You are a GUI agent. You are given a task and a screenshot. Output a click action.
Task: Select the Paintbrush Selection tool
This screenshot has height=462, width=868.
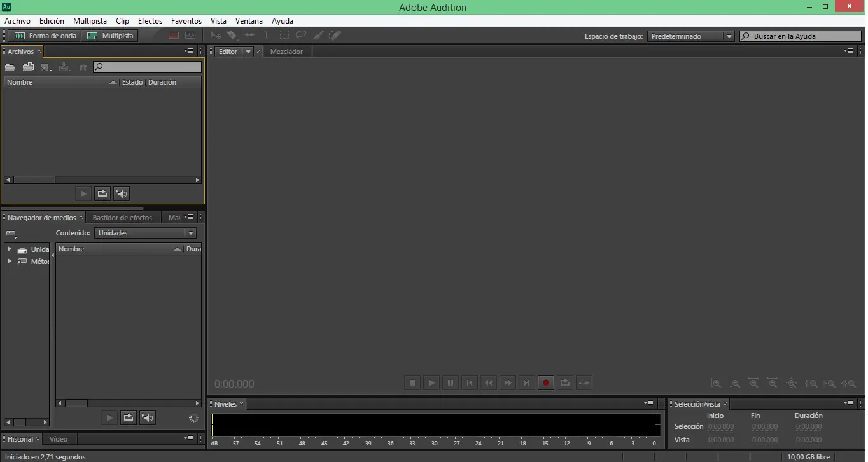[x=318, y=36]
